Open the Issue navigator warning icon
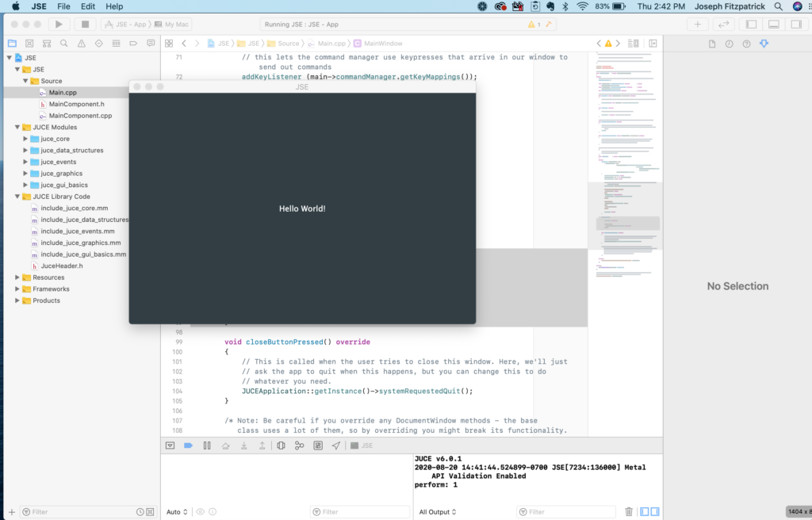Image resolution: width=812 pixels, height=520 pixels. click(x=81, y=43)
